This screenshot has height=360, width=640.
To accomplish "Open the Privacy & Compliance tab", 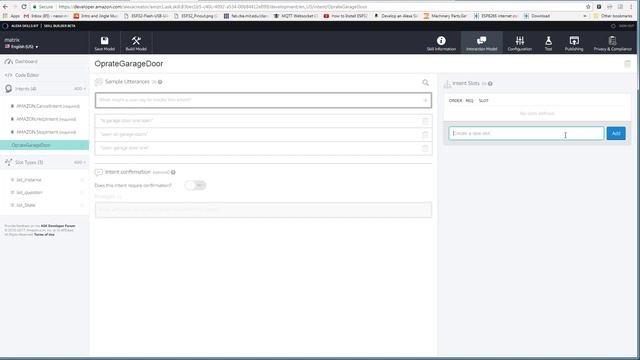I will point(612,43).
